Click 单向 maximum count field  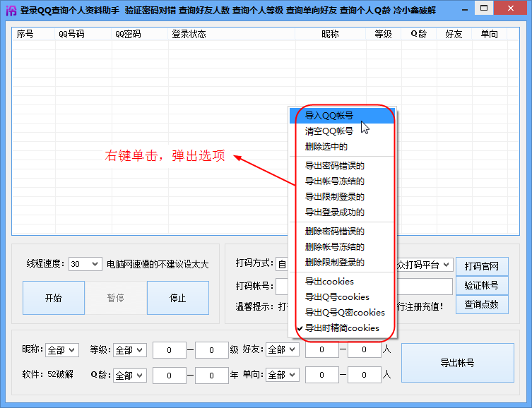(365, 375)
